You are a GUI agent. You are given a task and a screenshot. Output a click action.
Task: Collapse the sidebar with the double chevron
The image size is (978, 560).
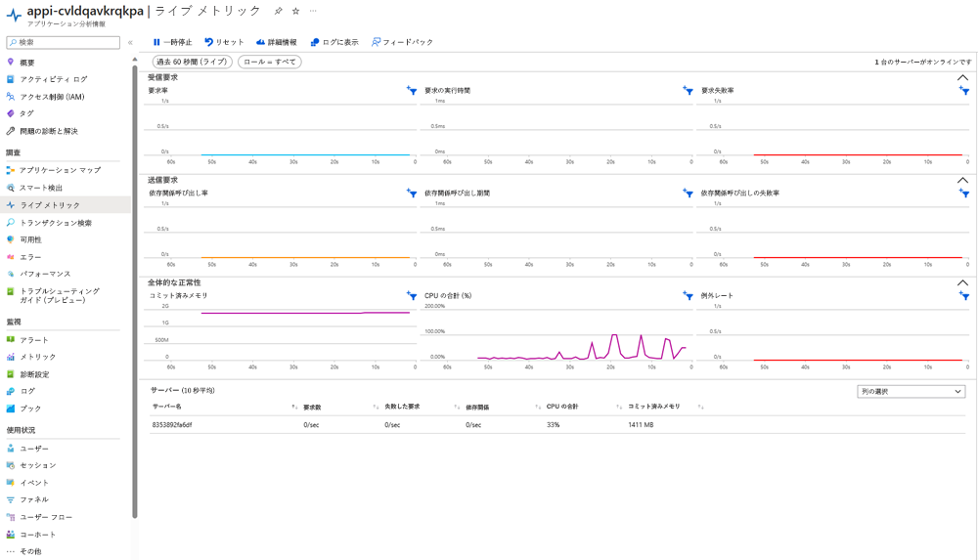(x=130, y=42)
